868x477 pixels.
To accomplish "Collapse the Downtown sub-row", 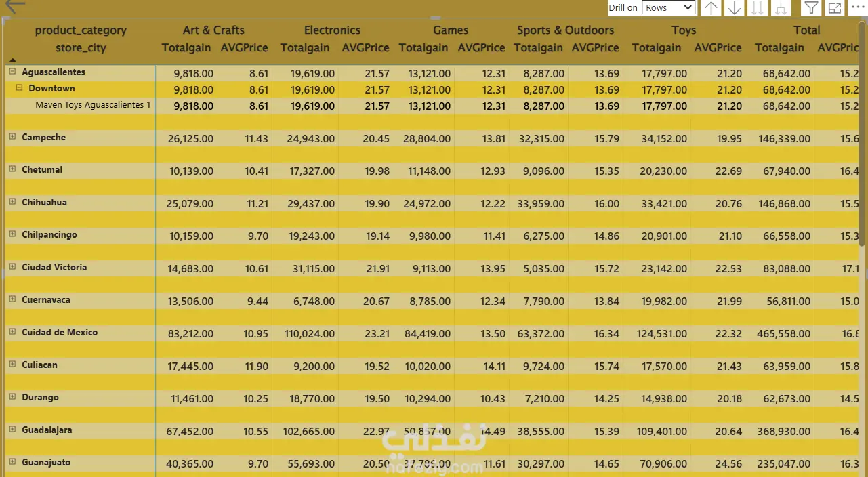I will 20,88.
